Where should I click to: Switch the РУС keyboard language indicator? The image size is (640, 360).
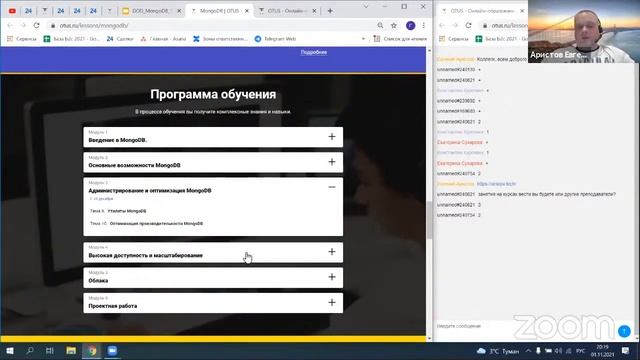coord(580,351)
